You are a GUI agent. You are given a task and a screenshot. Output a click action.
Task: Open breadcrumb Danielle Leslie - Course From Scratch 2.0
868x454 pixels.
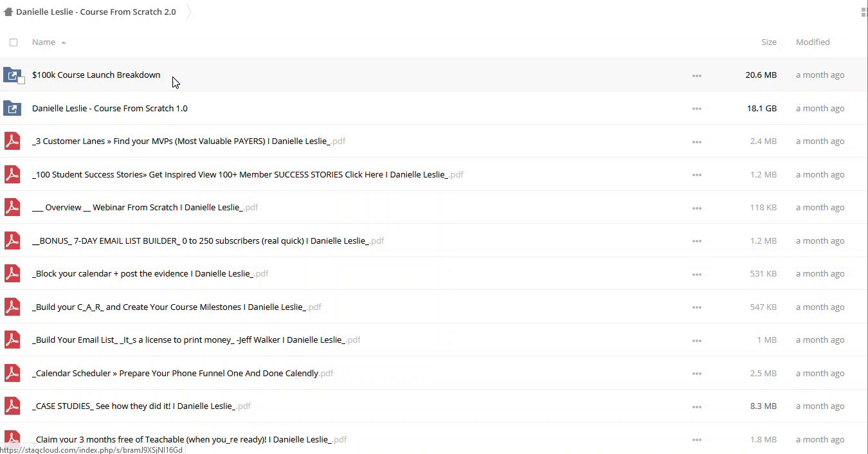click(96, 12)
